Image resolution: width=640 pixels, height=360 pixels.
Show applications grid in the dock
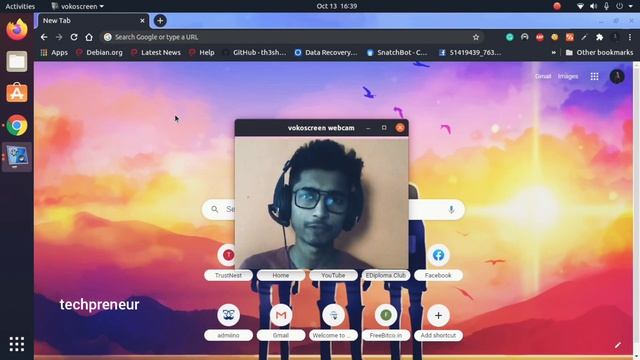click(17, 344)
